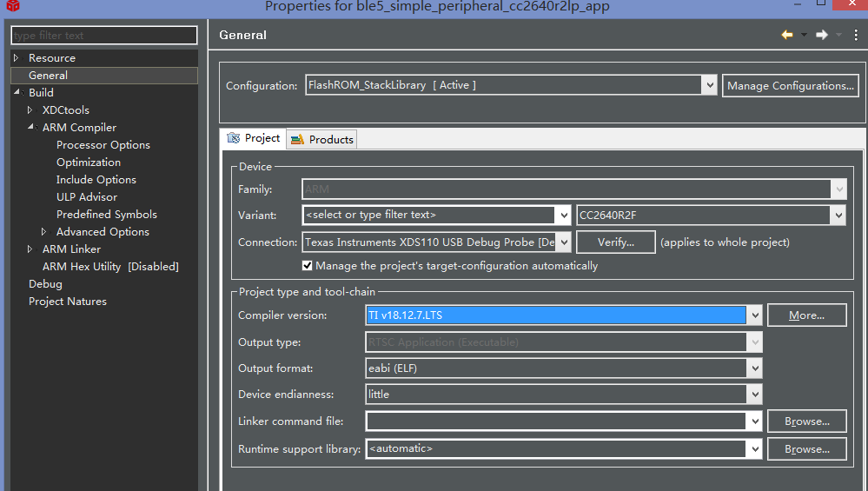
Task: Collapse the Build tree node
Action: [17, 92]
